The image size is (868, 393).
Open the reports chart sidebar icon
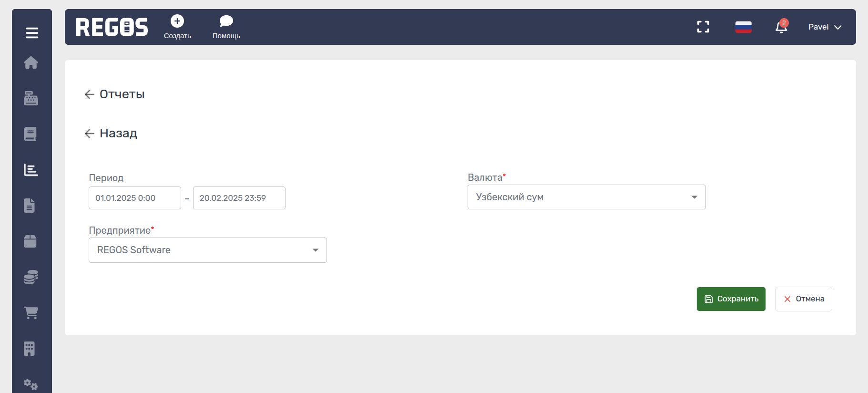[31, 170]
